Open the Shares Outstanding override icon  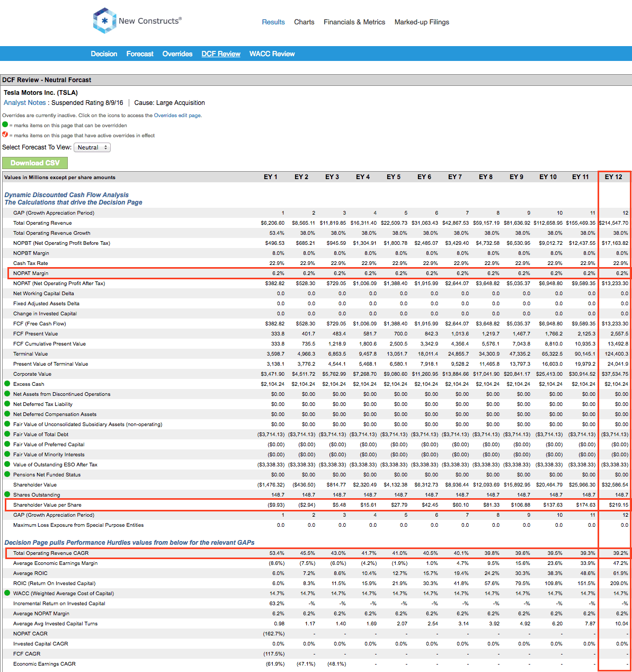point(7,494)
